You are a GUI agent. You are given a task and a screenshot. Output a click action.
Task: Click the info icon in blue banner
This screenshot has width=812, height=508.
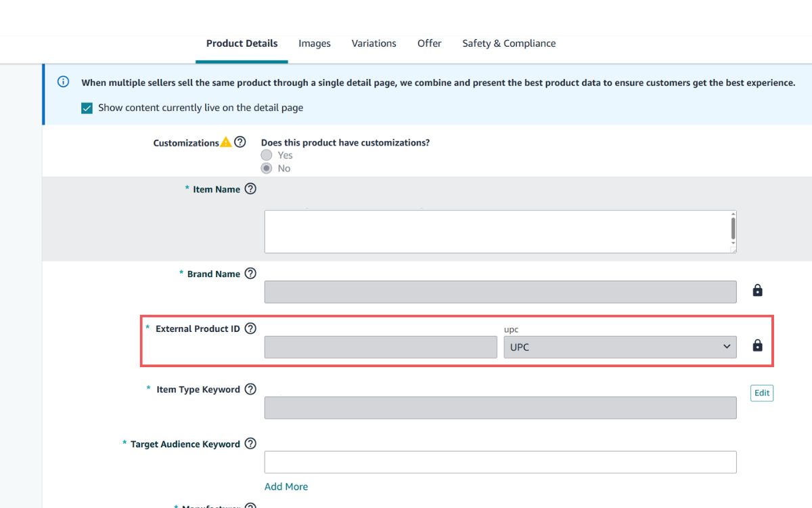63,82
